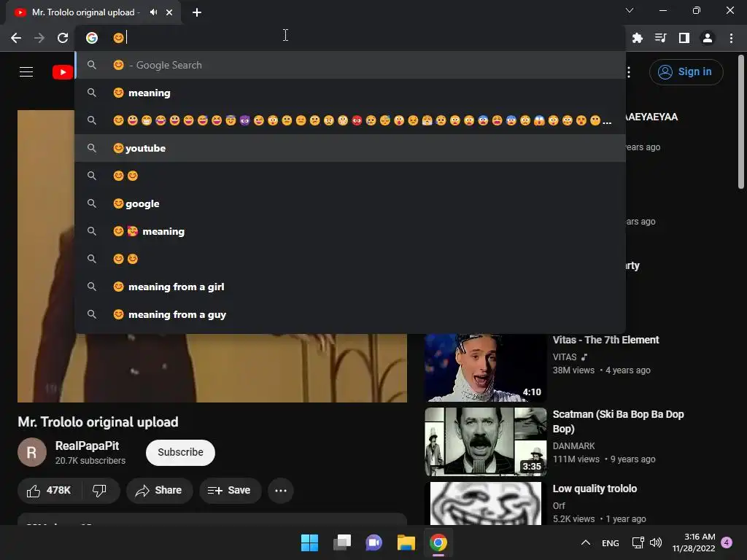Open the Scatman video thumbnail
The height and width of the screenshot is (560, 747).
pyautogui.click(x=485, y=441)
